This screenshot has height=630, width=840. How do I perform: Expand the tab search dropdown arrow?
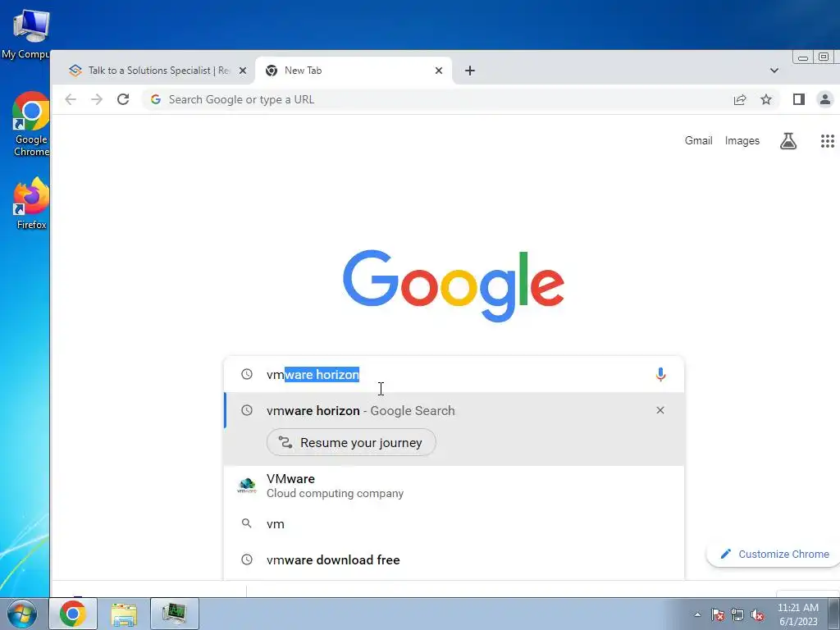(x=774, y=71)
